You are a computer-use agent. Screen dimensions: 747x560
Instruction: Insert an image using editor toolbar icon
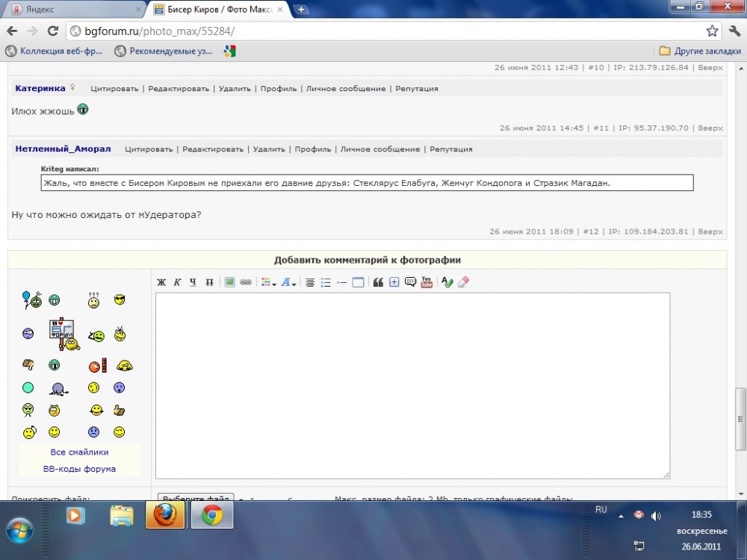pyautogui.click(x=229, y=282)
